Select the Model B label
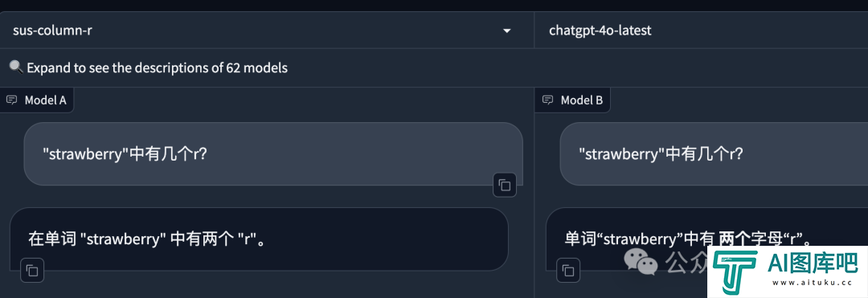The image size is (868, 298). click(x=582, y=100)
